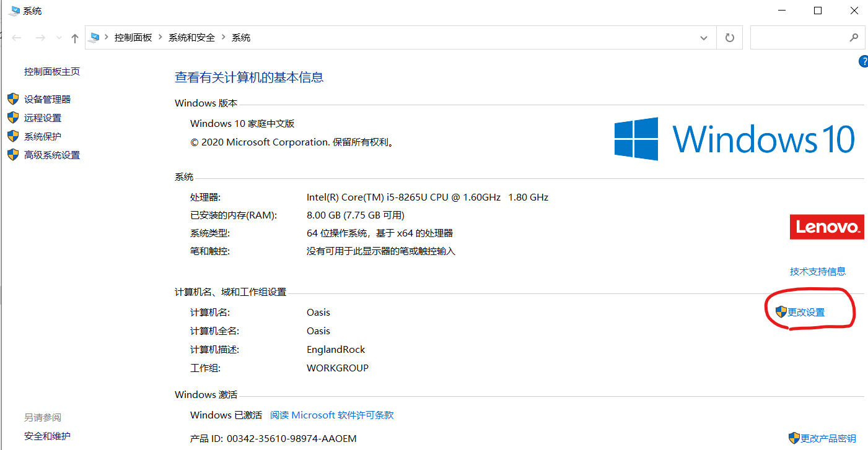The width and height of the screenshot is (868, 450).
Task: Select the Oasis value beside 计算机全名
Action: click(x=318, y=331)
